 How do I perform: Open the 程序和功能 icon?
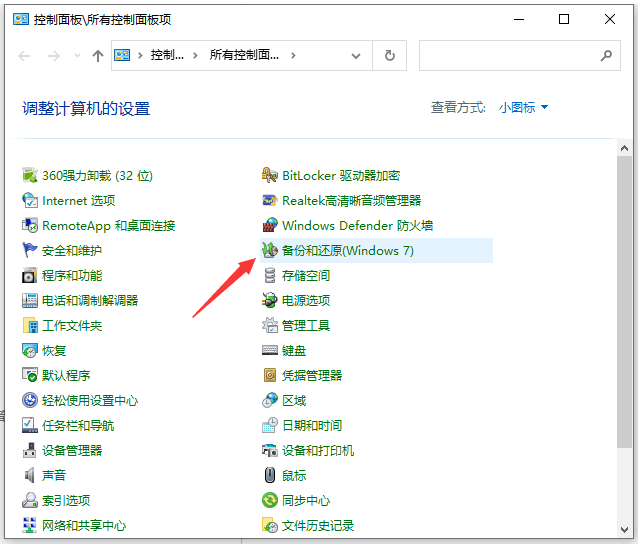[x=30, y=275]
